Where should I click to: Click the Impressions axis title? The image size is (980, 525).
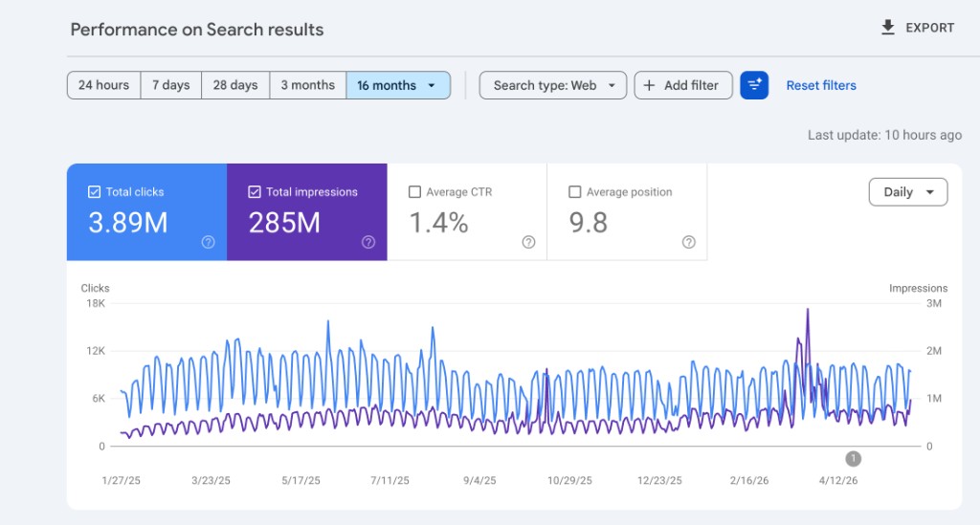pyautogui.click(x=918, y=288)
